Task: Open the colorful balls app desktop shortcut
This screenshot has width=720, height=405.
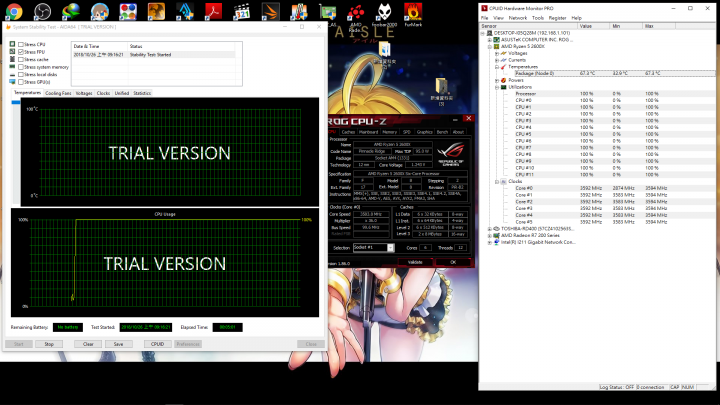Action: pos(128,11)
